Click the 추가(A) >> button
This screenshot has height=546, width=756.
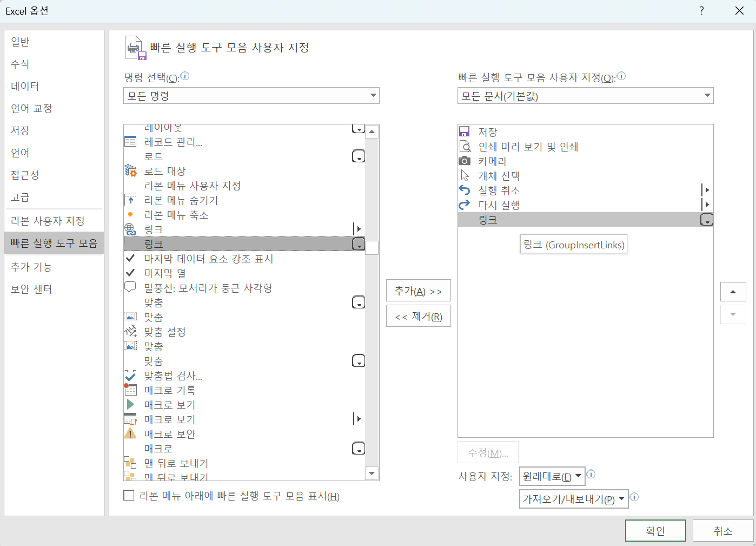pyautogui.click(x=419, y=291)
